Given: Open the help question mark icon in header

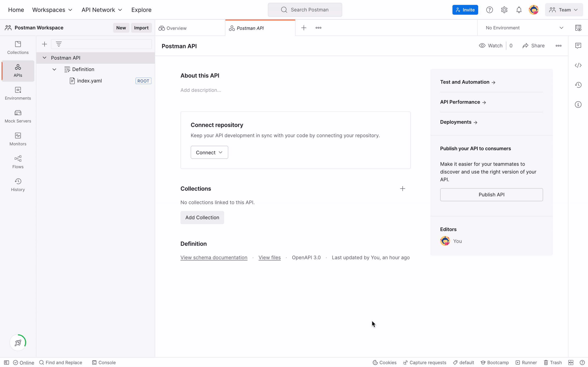Looking at the screenshot, I should pos(489,10).
